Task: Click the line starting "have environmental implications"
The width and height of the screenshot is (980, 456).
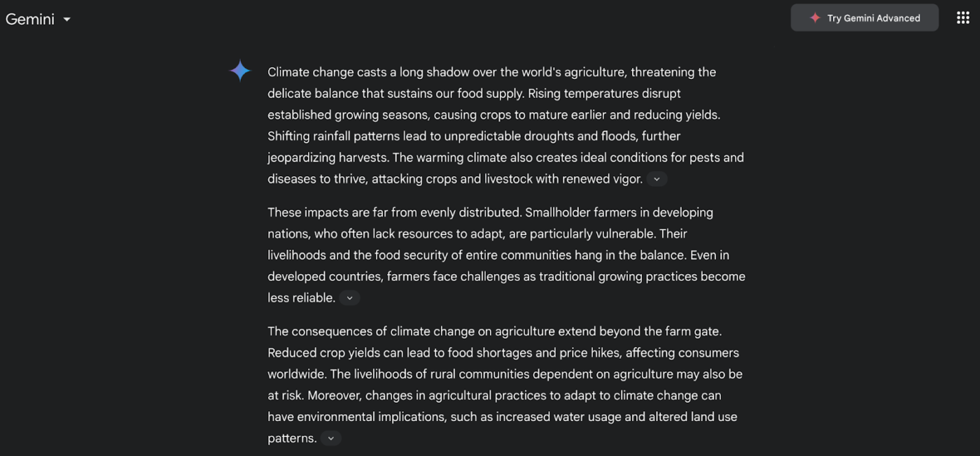Action: click(502, 417)
